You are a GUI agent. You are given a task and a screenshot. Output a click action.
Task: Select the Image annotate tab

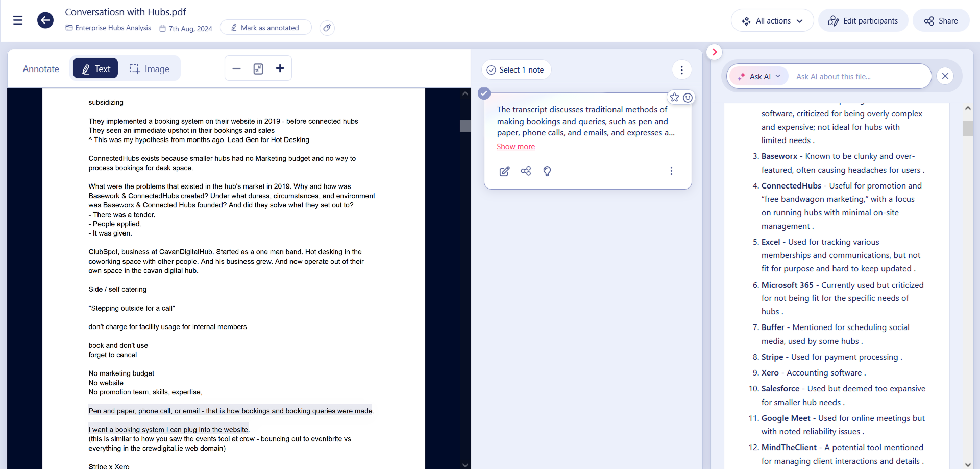click(x=149, y=68)
